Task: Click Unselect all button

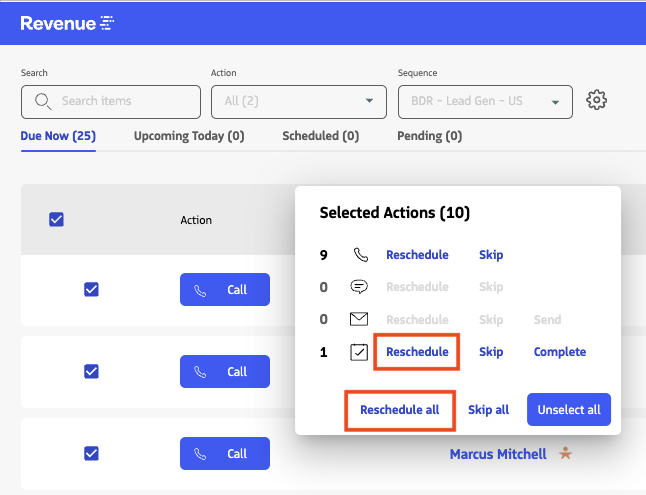Action: click(569, 410)
